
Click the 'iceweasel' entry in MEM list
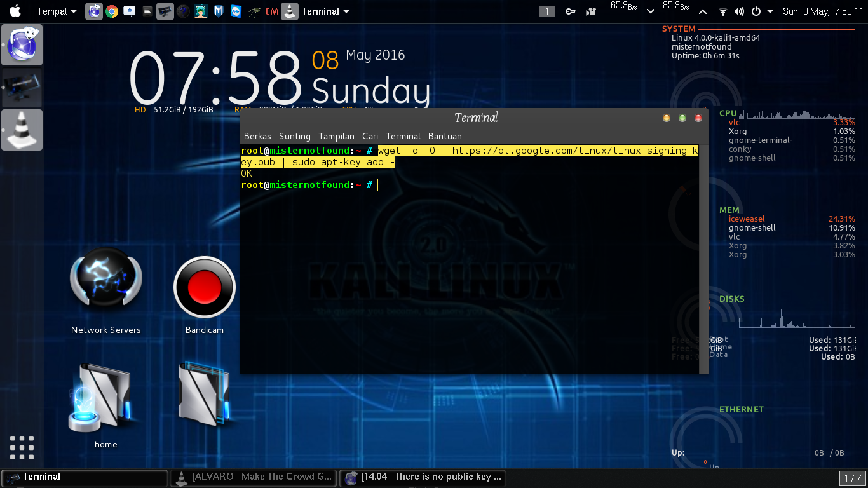747,219
